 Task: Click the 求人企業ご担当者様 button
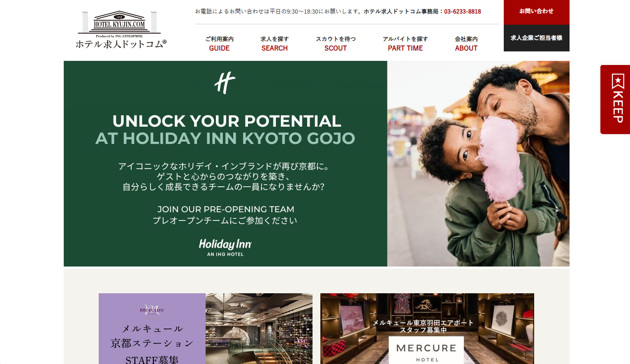pos(537,38)
